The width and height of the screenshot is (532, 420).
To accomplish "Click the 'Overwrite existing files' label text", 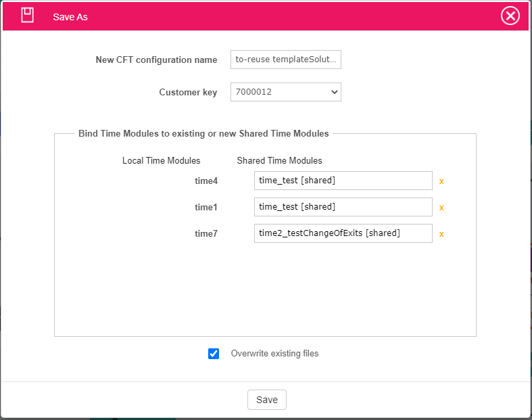I will point(274,353).
